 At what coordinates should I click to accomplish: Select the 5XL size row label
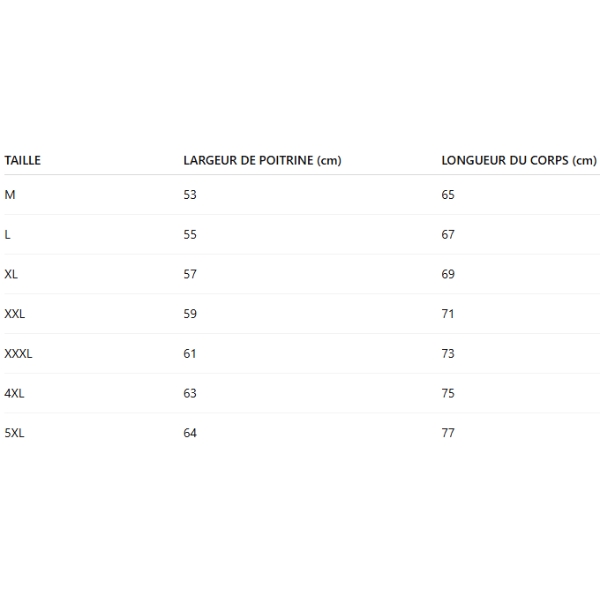click(x=14, y=433)
